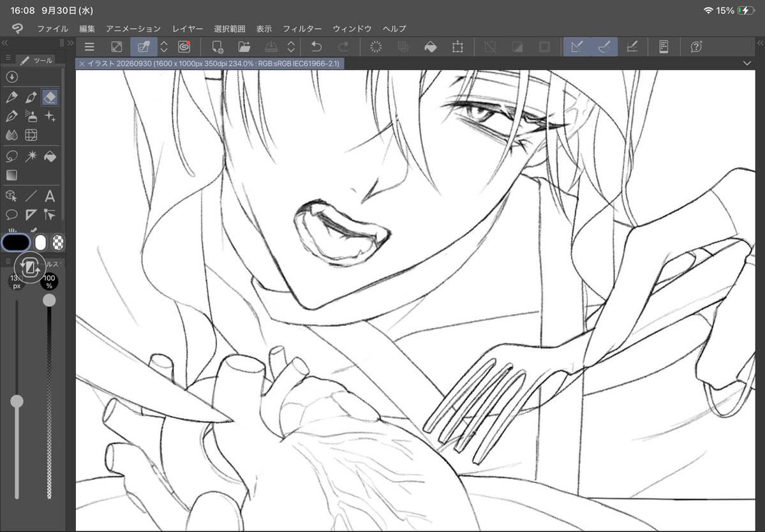Open the ファイル menu
Viewport: 765px width, 532px height.
click(x=53, y=29)
